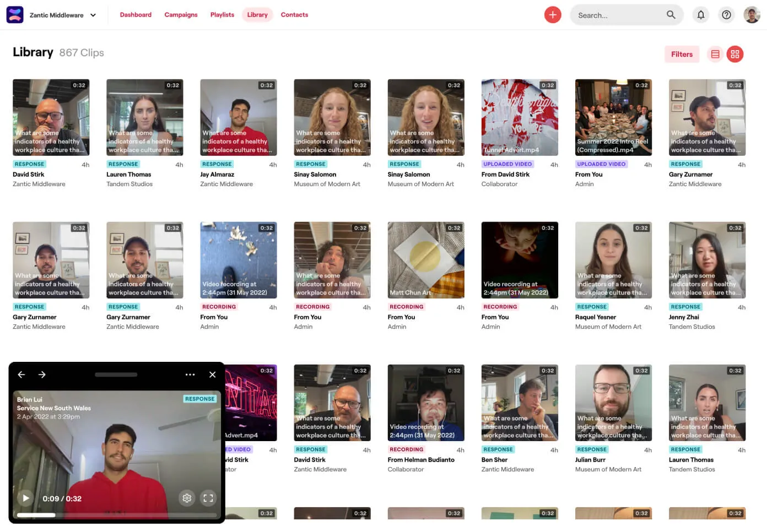The height and width of the screenshot is (532, 767).
Task: Click UPLOADED VIDEO tag under Tunnel Advert
Action: click(x=507, y=164)
